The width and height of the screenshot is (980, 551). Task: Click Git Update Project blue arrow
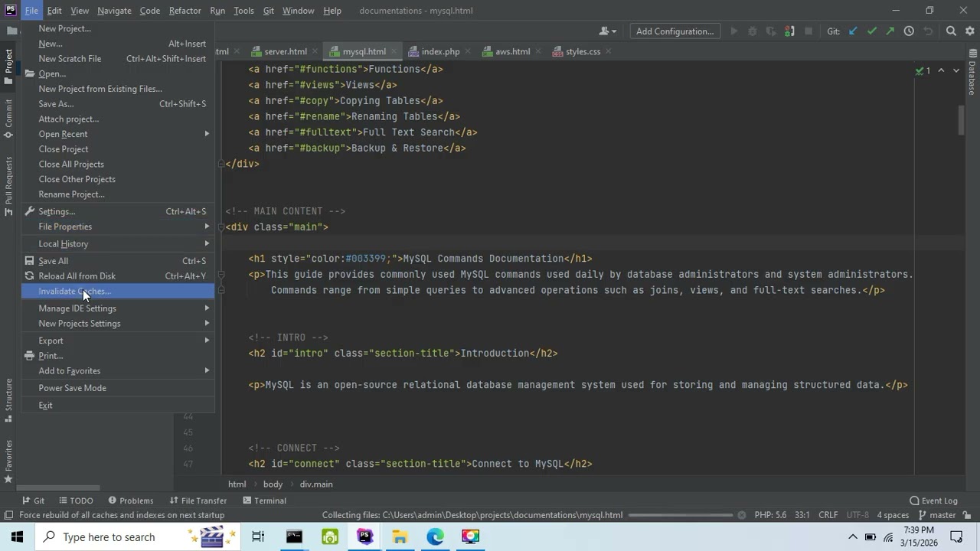point(853,31)
